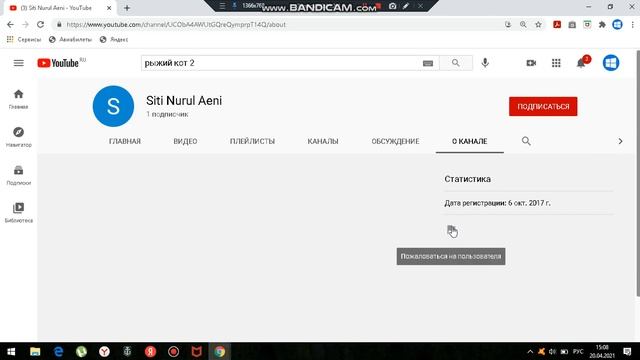Open the Сервисы apps bookmark
640x360 pixels.
(24, 40)
